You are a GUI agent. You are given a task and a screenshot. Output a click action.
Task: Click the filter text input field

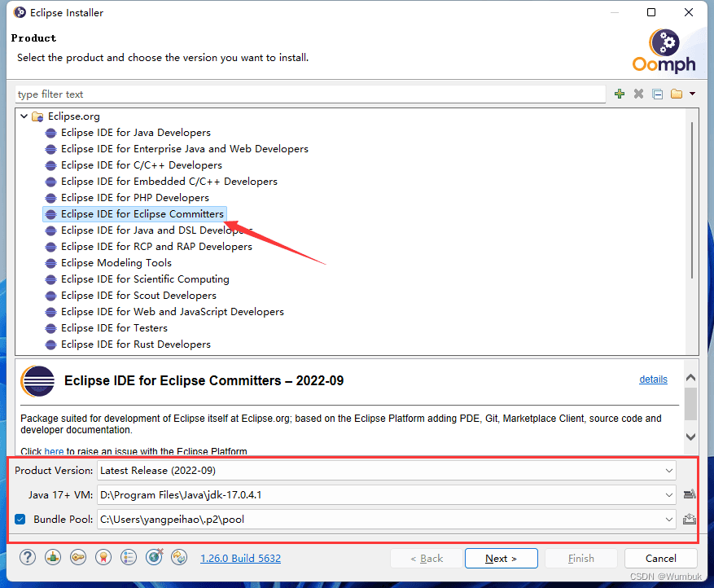(x=310, y=94)
